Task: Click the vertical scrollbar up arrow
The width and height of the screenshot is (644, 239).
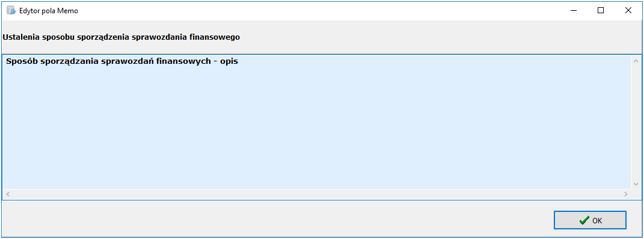Action: pos(636,61)
